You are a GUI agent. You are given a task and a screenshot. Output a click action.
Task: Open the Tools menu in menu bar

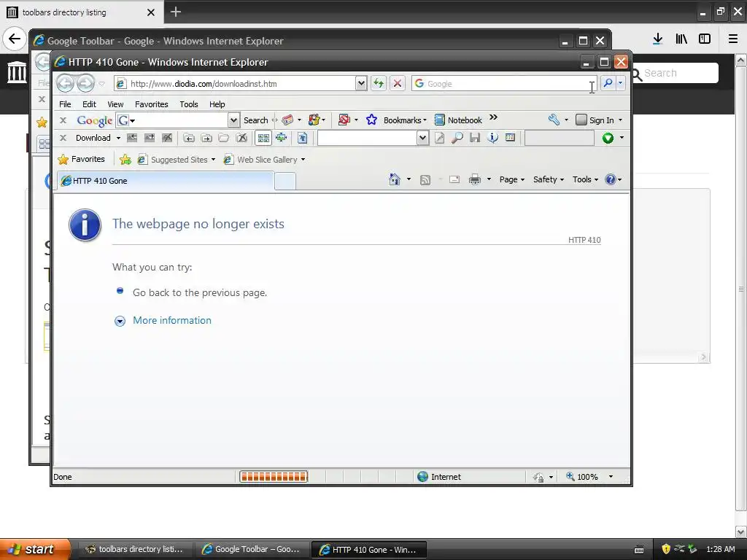click(x=189, y=104)
